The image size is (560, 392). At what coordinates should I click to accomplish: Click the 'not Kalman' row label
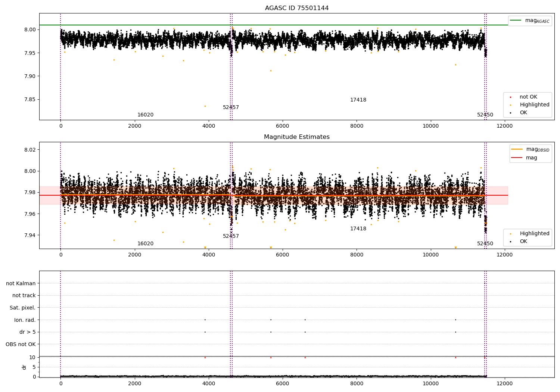pos(21,283)
